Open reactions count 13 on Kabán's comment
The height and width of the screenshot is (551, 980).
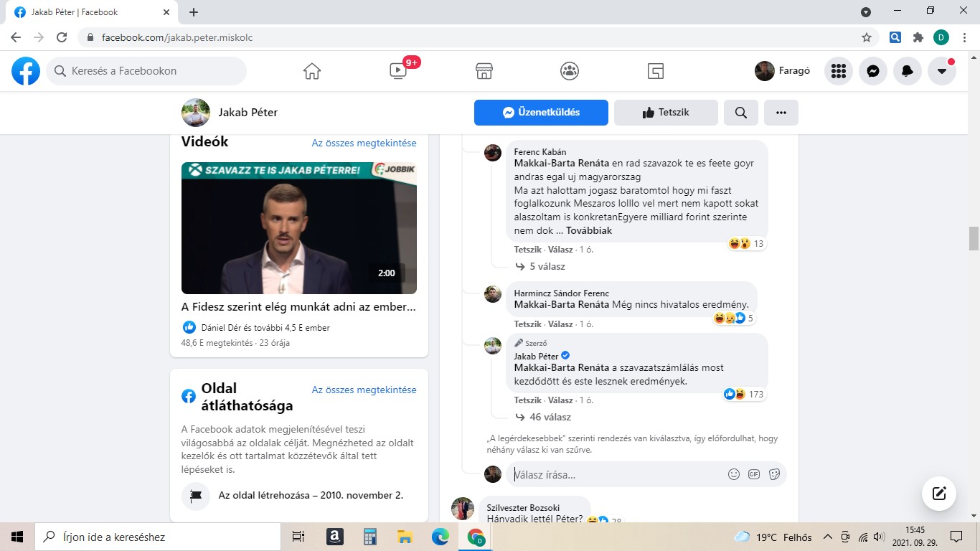coord(747,244)
